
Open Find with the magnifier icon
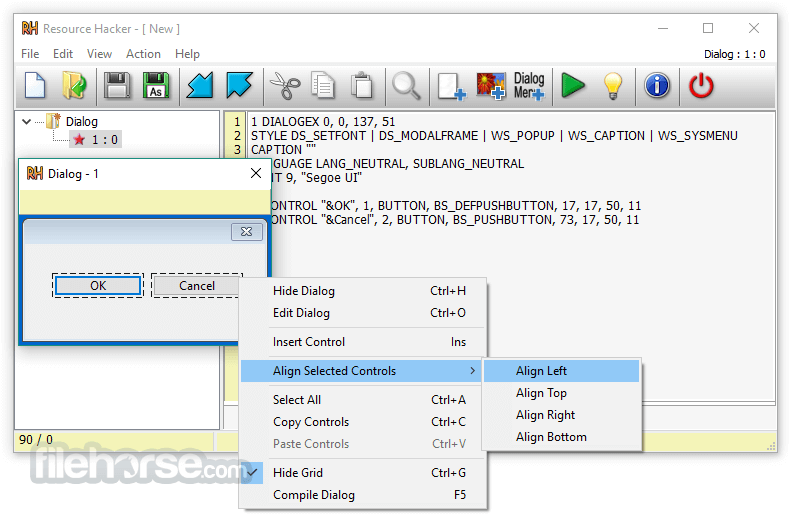tap(407, 85)
